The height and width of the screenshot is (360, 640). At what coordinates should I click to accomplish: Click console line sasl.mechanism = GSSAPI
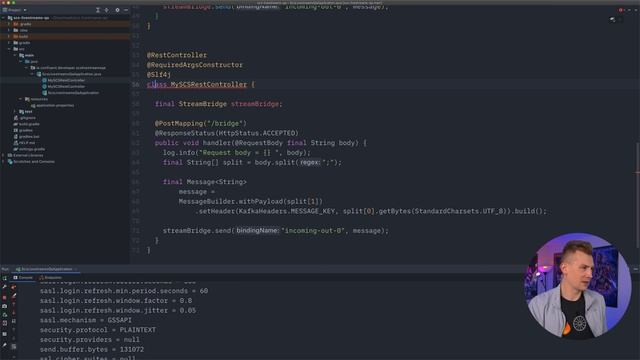coord(86,320)
